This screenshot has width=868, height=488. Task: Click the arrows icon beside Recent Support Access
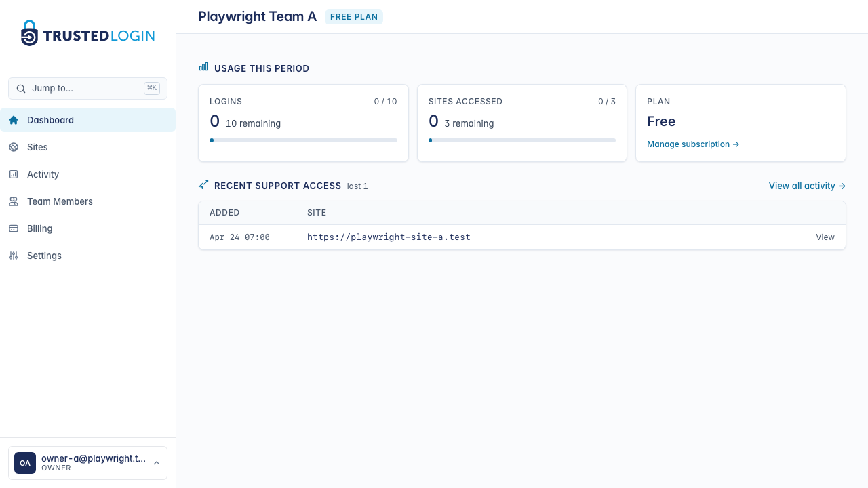[x=203, y=184]
